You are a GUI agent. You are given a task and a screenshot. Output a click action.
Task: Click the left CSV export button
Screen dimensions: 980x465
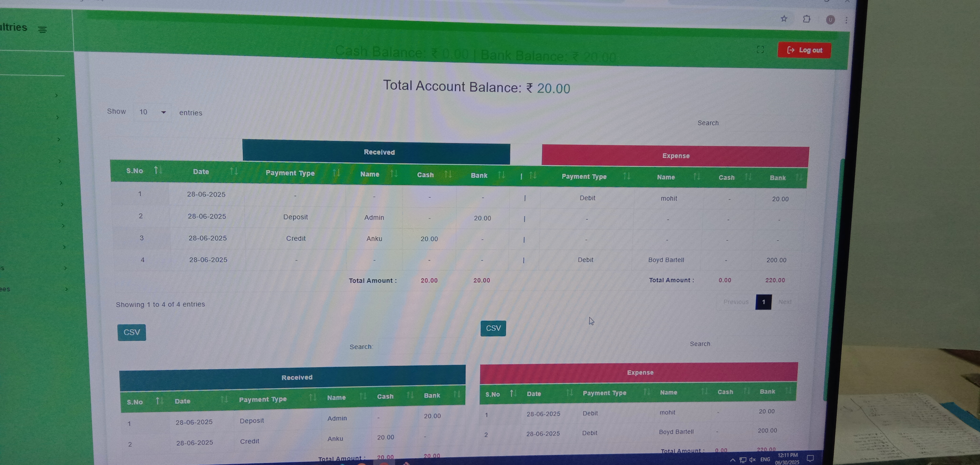[132, 332]
